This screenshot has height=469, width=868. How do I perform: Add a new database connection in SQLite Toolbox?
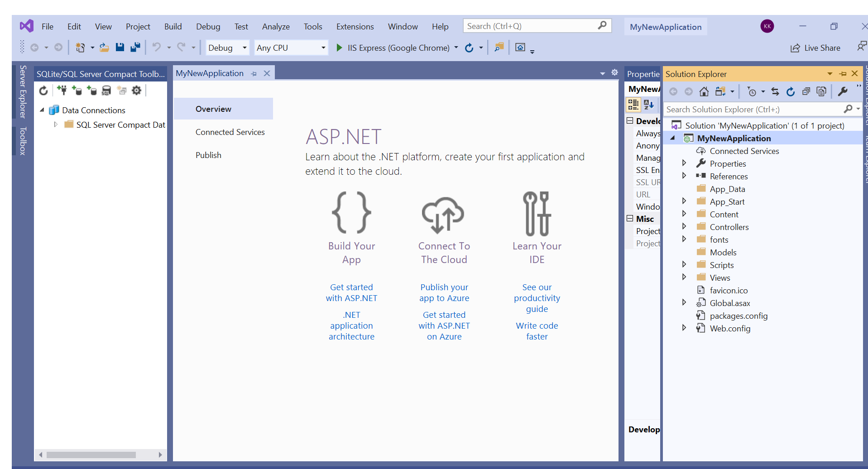tap(62, 91)
